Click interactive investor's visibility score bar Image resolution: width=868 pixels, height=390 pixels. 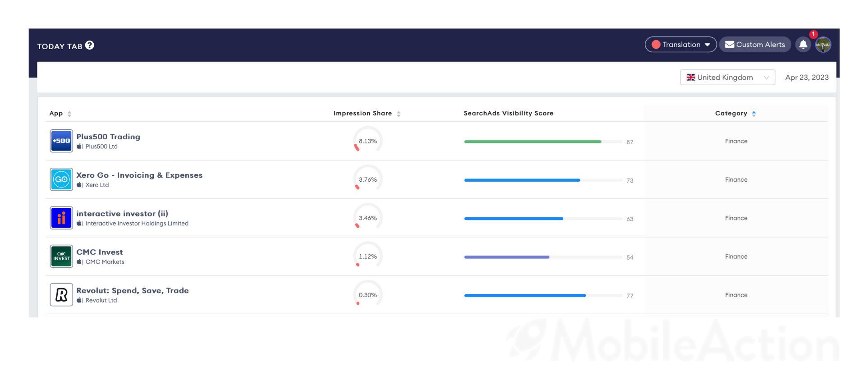coord(514,219)
